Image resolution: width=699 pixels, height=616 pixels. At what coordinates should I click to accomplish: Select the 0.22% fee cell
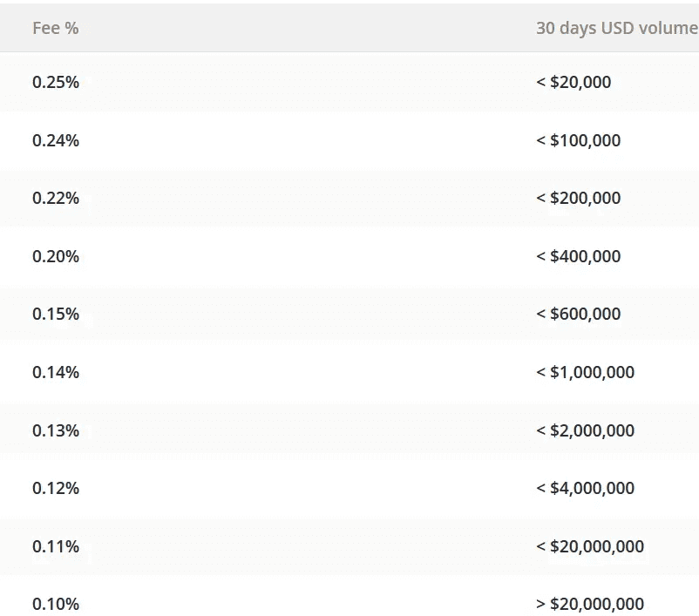click(56, 198)
